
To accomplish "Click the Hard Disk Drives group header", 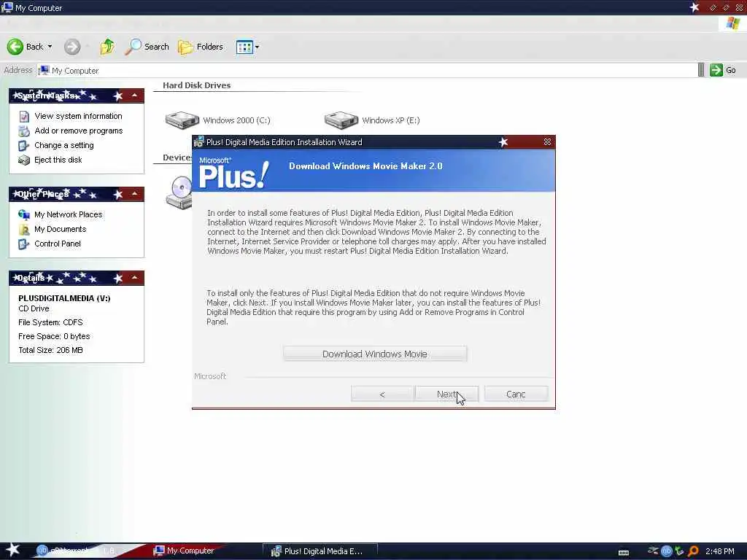I will pos(197,85).
